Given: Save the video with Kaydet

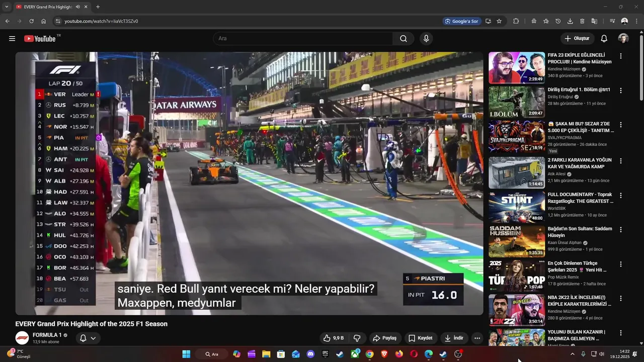Looking at the screenshot, I should pos(421,338).
